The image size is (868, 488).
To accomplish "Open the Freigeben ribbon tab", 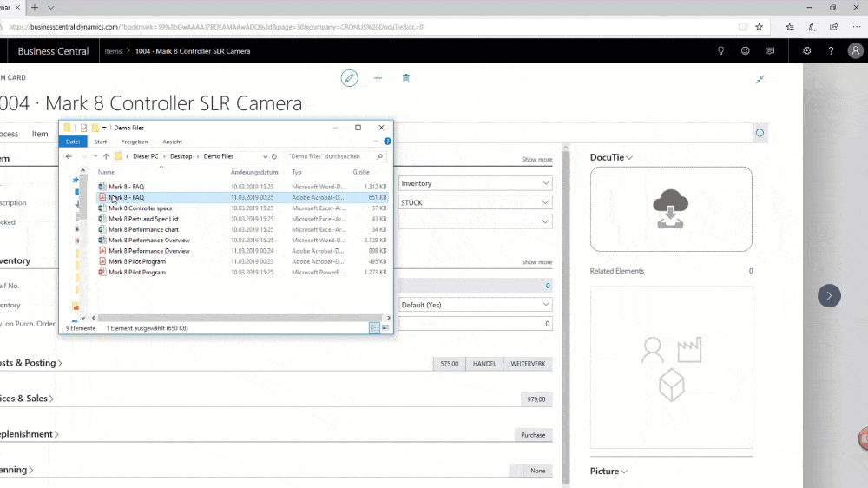I will tap(135, 142).
